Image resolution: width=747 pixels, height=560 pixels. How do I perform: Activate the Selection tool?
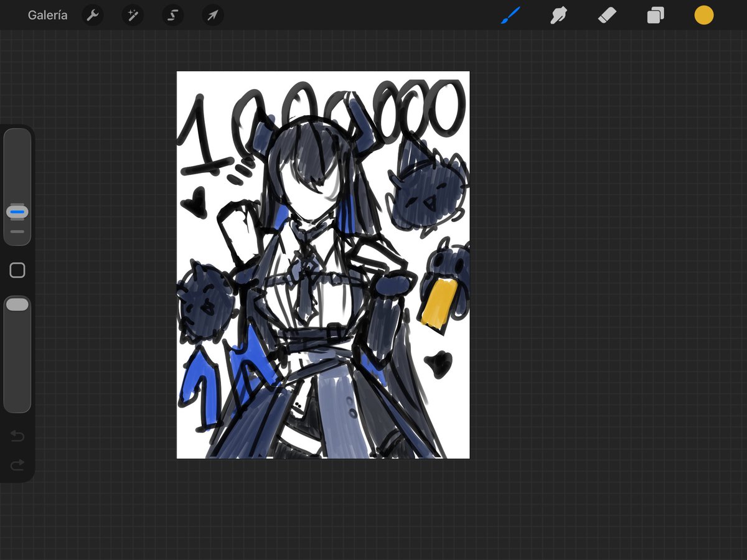173,16
